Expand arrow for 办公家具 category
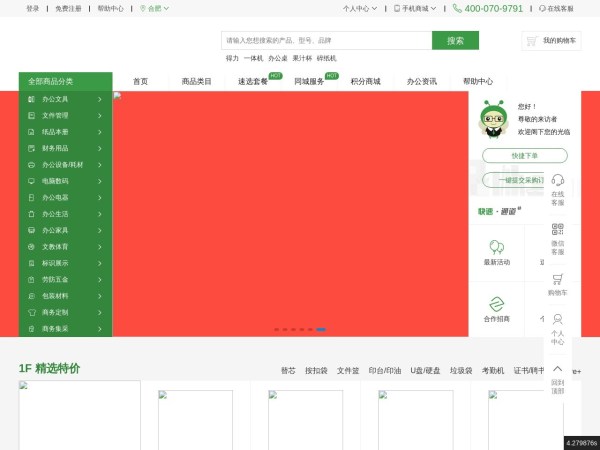This screenshot has height=450, width=600. pos(99,230)
